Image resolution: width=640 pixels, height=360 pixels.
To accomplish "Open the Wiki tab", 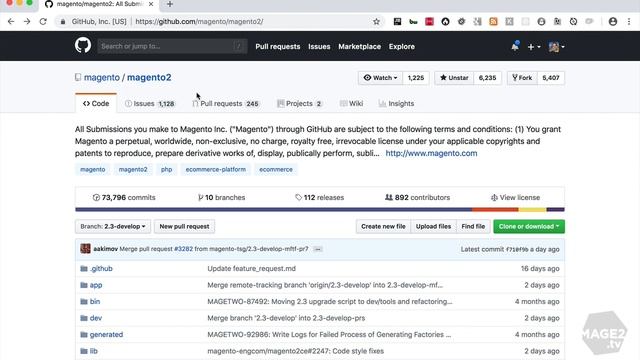I will coord(351,104).
